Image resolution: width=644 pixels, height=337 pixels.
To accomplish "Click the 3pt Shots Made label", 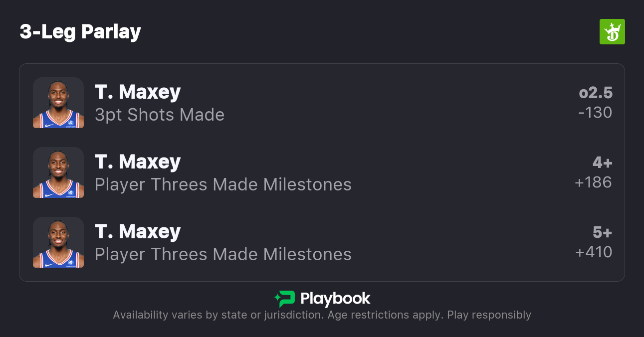I will (x=160, y=115).
